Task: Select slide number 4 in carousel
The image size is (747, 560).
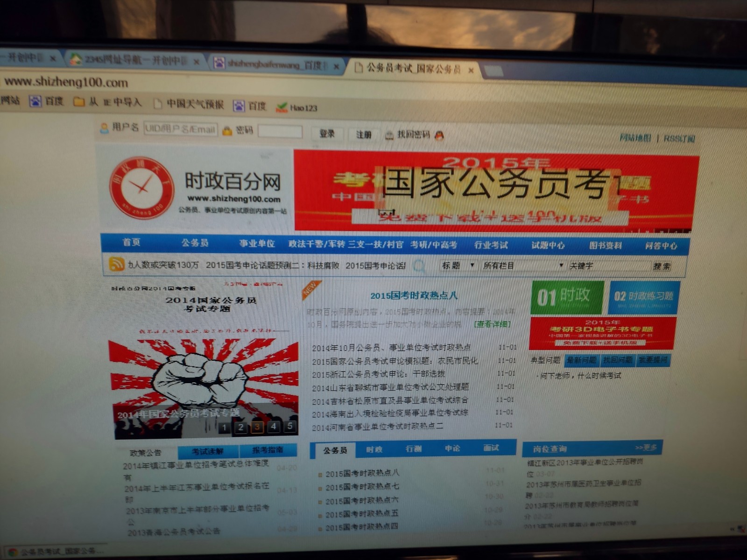Action: pyautogui.click(x=274, y=426)
